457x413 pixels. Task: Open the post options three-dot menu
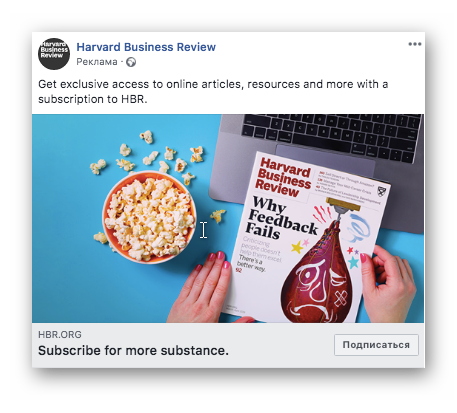tap(415, 44)
